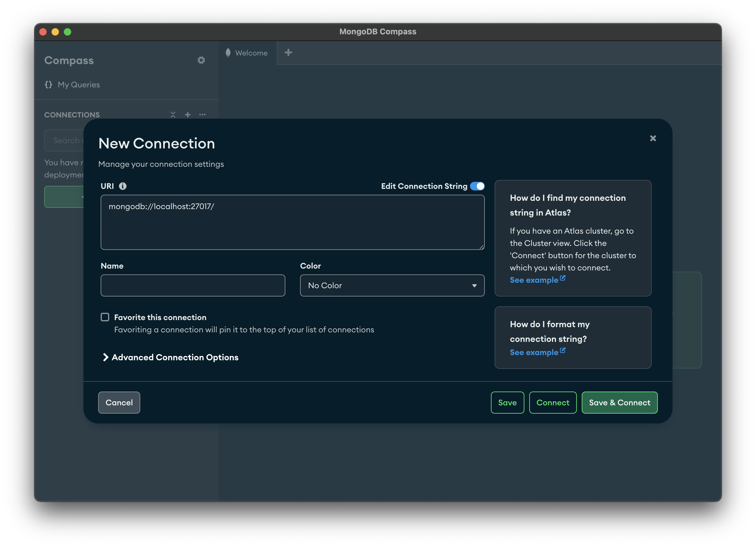Open See example link for formatting connection string
Screen dimensions: 756x547
[x=537, y=352]
